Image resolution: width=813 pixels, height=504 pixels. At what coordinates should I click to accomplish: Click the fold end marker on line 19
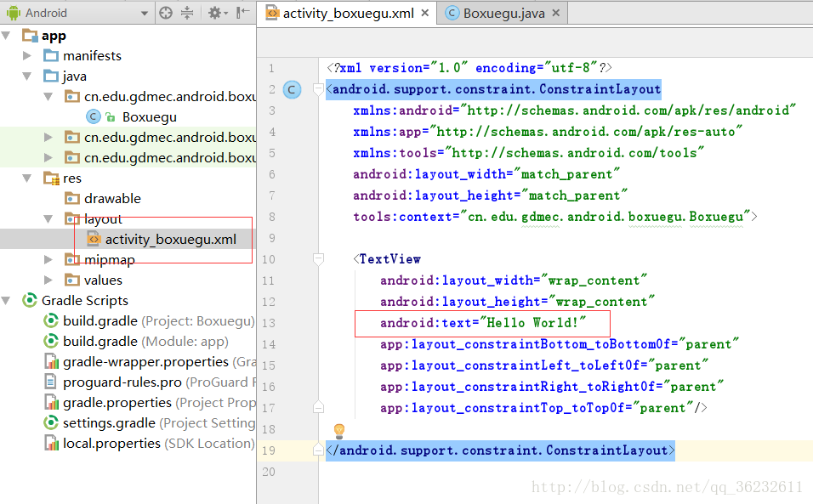319,450
